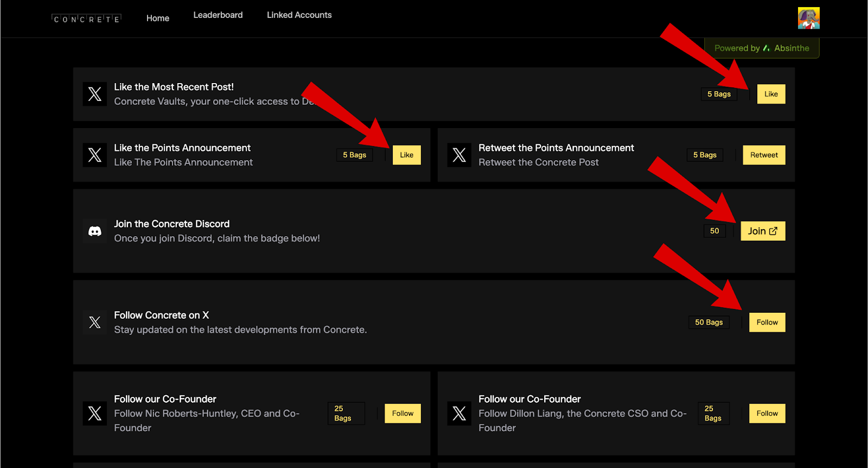This screenshot has height=468, width=868.
Task: Click the "Powered by" text in the Absinthe badge
Action: pos(737,48)
